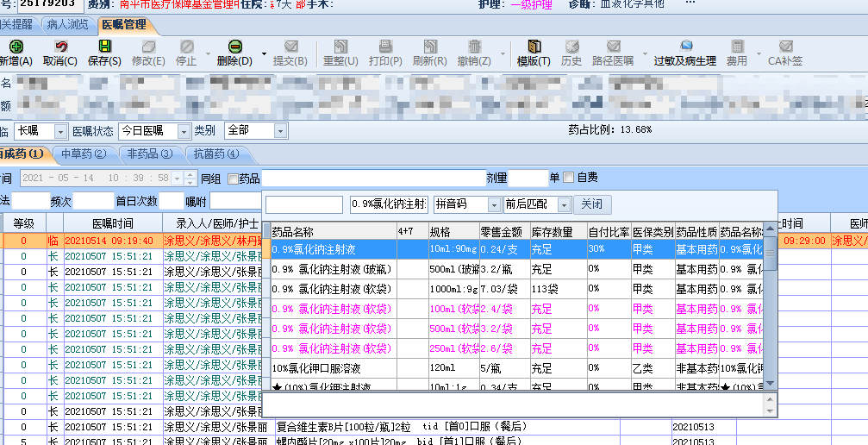
Task: Click the 路径医嘱 pathway orders icon
Action: (613, 47)
